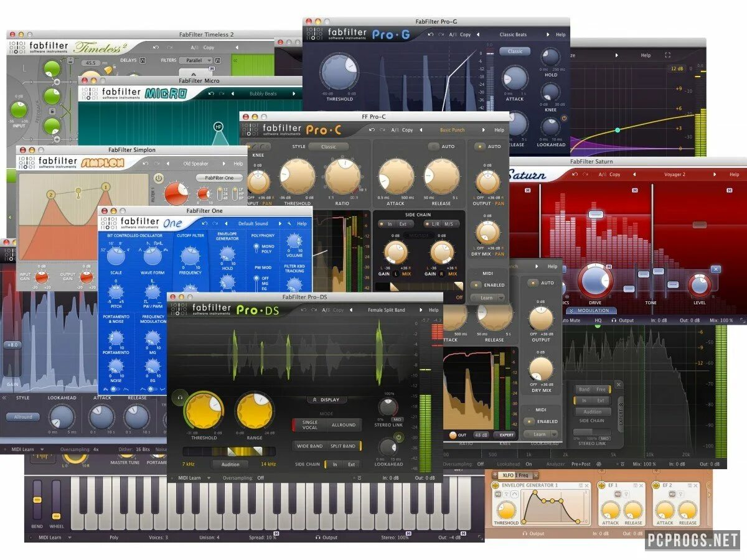The height and width of the screenshot is (560, 747).
Task: Open Pro-G Classic style dropdown
Action: tap(515, 51)
